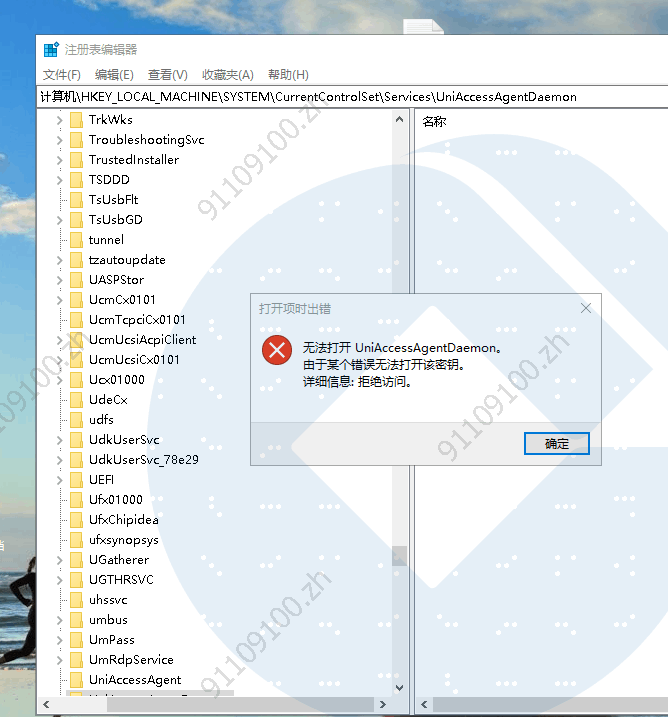Expand the UdkUserSvc key

click(x=59, y=440)
